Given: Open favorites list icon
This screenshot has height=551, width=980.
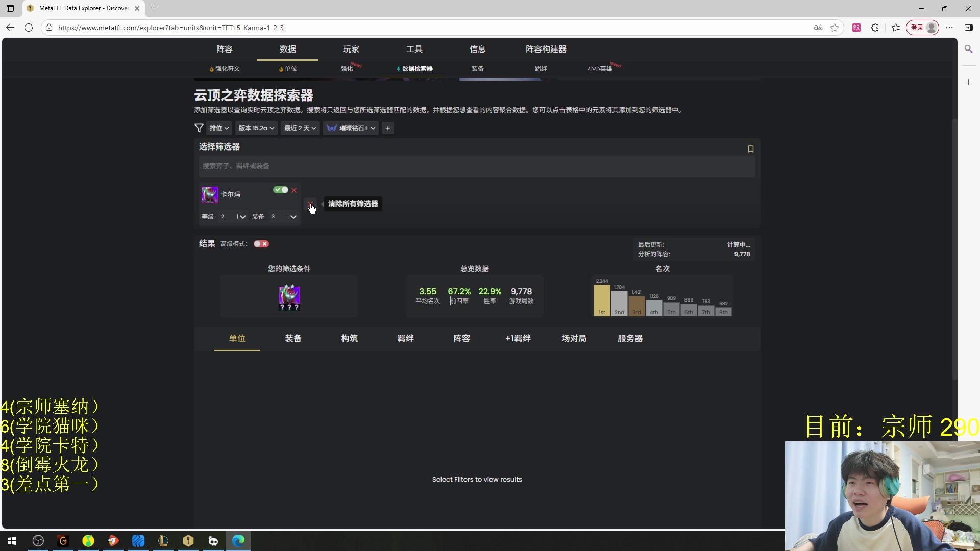Looking at the screenshot, I should coord(896,28).
